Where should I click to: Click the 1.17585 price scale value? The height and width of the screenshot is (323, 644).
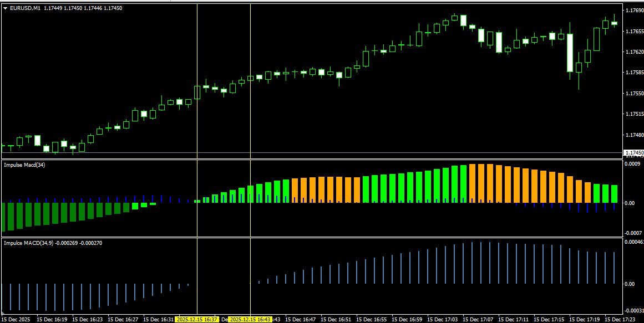coord(633,73)
